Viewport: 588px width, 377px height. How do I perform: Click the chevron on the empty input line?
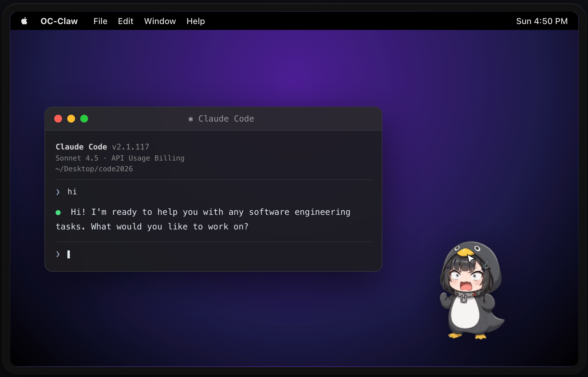point(58,254)
